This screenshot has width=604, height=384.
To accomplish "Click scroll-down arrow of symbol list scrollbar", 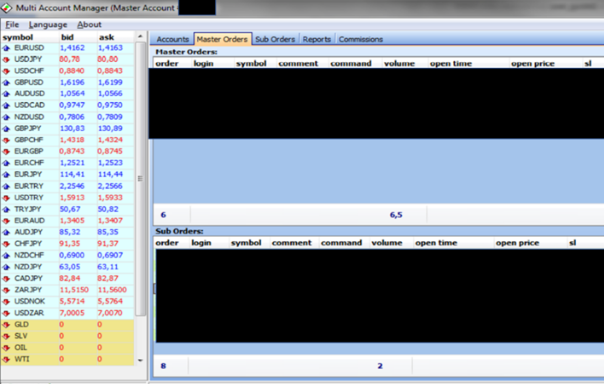I will click(140, 361).
